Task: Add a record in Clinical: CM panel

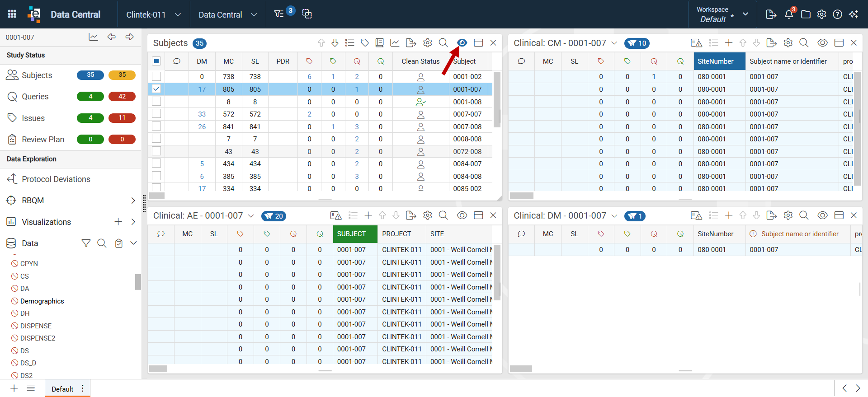Action: pos(729,43)
